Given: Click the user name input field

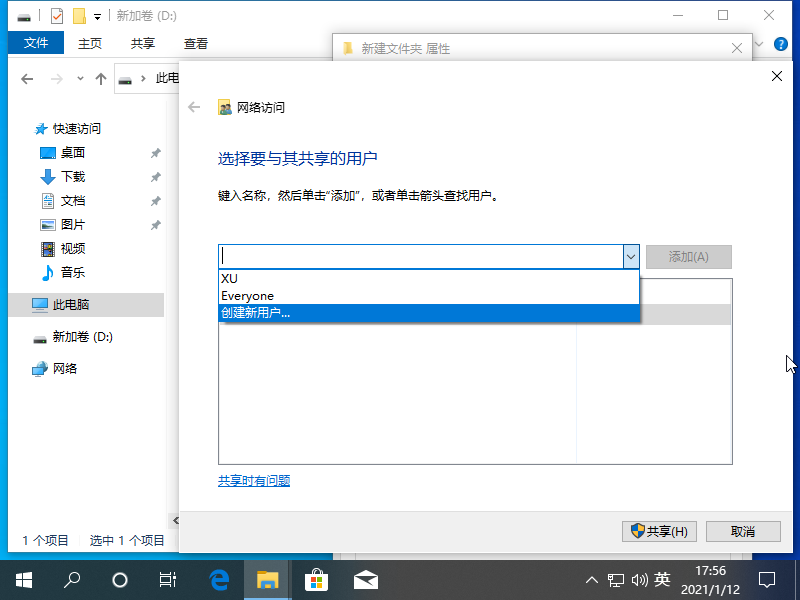Looking at the screenshot, I should [420, 257].
